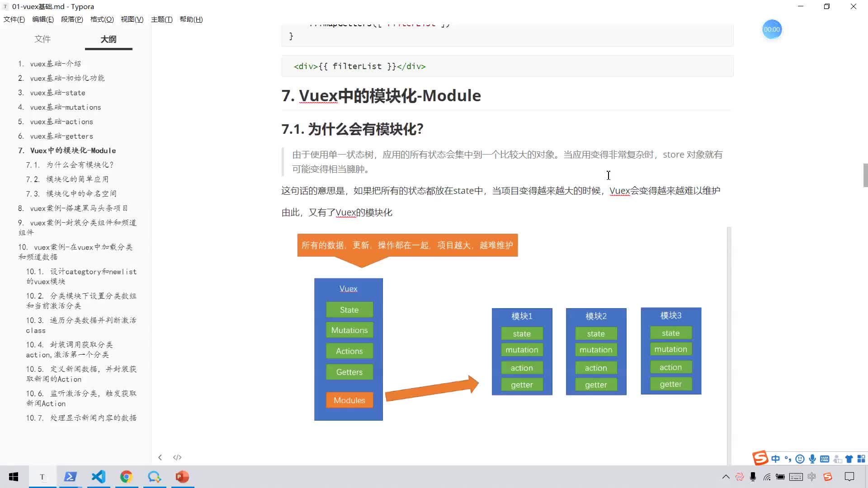Image resolution: width=868 pixels, height=488 pixels.
Task: Open Visual Studio Code from taskbar
Action: click(x=99, y=477)
